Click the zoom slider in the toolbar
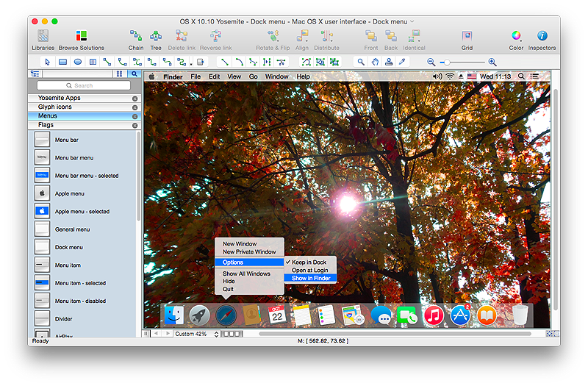588x386 pixels. coord(462,62)
